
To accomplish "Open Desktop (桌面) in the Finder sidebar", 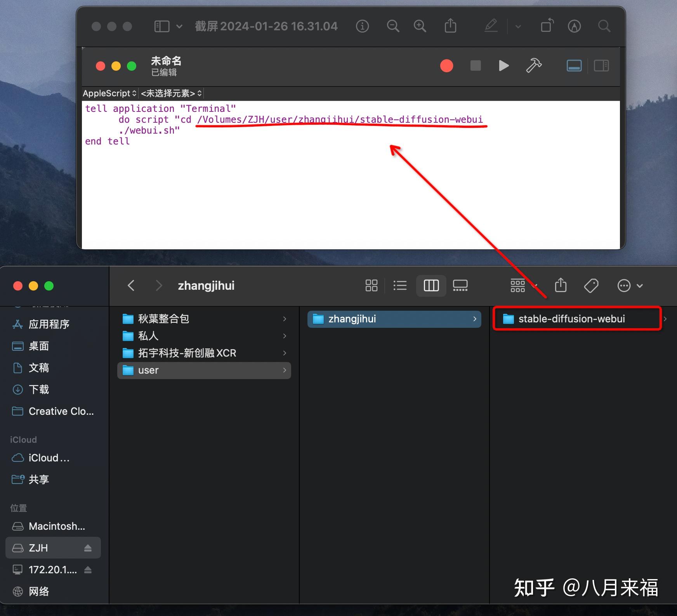I will [53, 346].
